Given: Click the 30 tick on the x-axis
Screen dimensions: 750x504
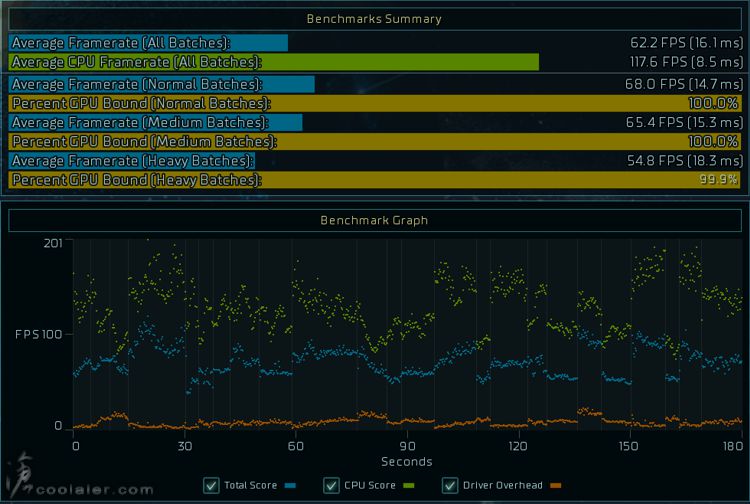Looking at the screenshot, I should point(185,446).
